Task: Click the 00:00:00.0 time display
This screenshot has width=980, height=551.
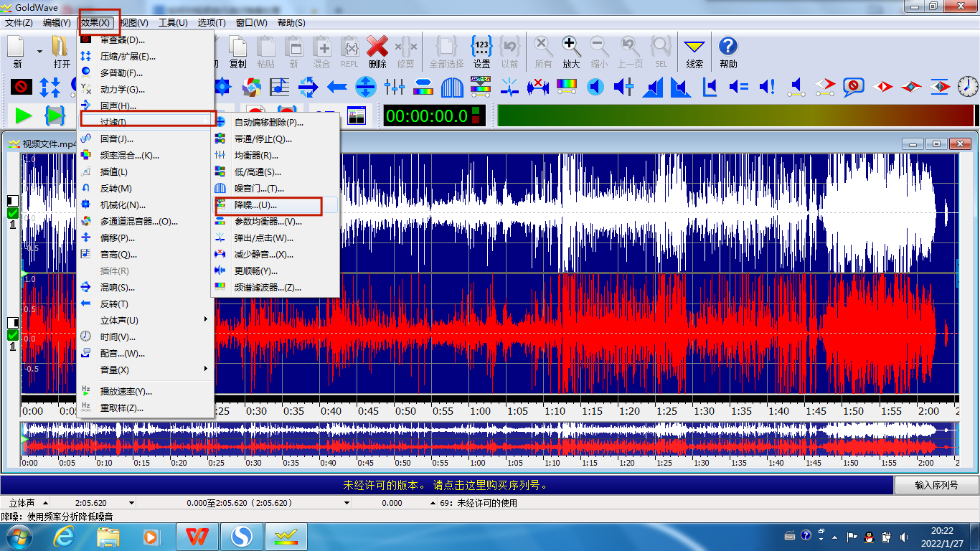Action: [433, 116]
